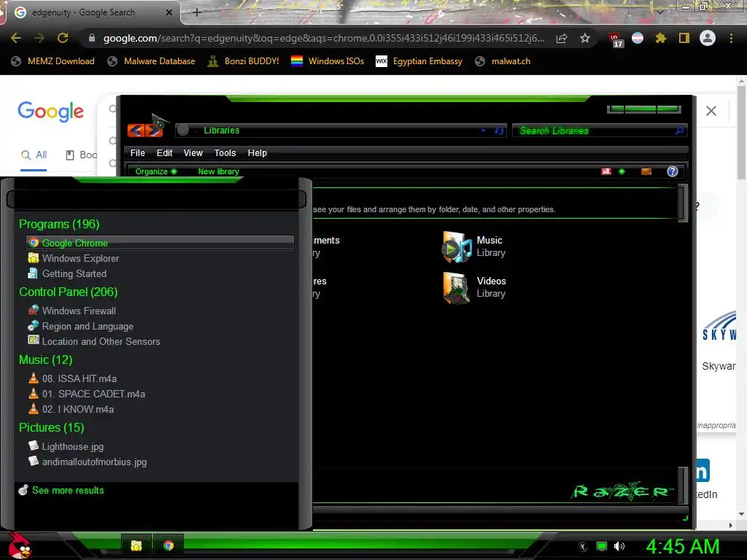Viewport: 747px width, 560px height.
Task: Click Chrome's back arrow button
Action: pos(16,38)
